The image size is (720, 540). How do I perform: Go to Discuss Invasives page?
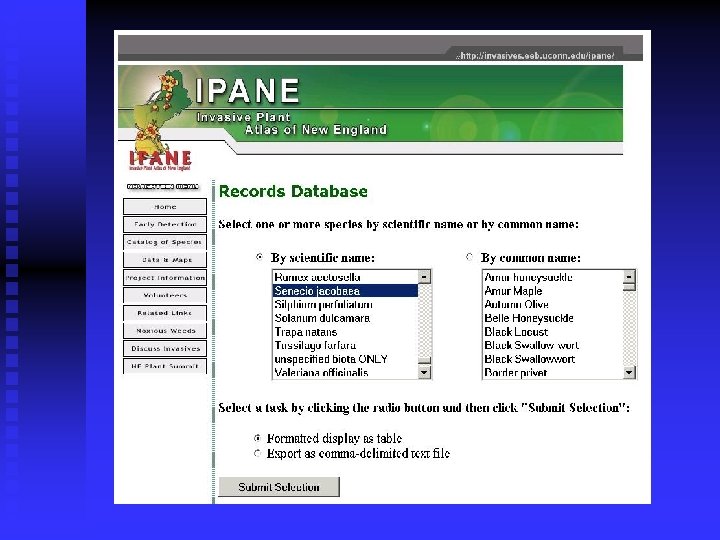pos(165,349)
